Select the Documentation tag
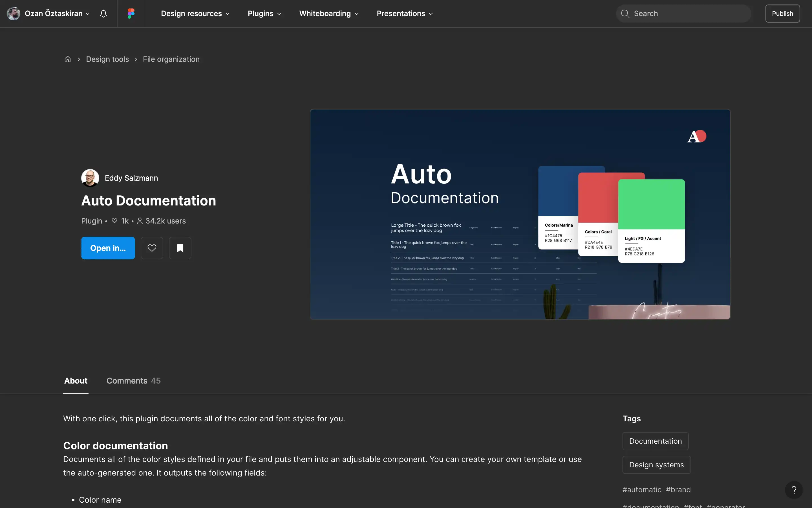Image resolution: width=812 pixels, height=508 pixels. 655,441
